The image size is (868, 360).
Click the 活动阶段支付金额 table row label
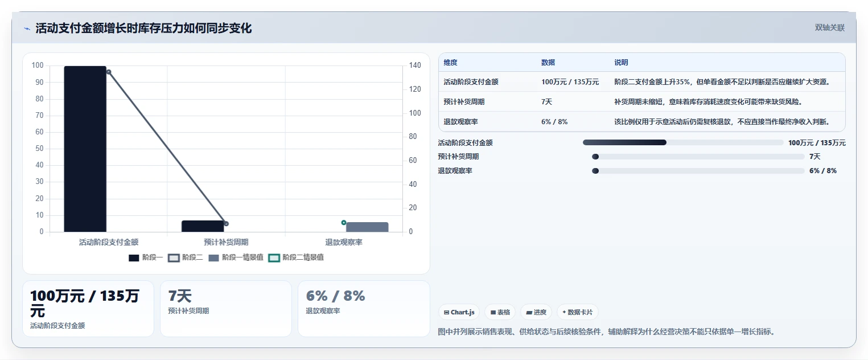(x=471, y=82)
